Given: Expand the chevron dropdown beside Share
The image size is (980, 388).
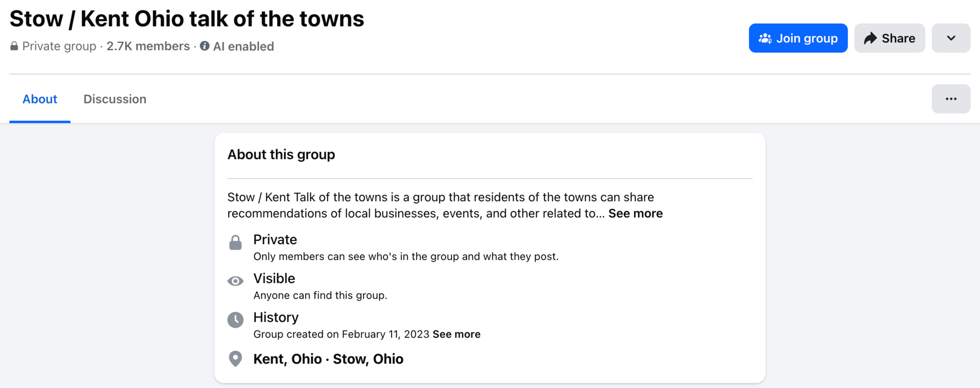Looking at the screenshot, I should coord(950,38).
